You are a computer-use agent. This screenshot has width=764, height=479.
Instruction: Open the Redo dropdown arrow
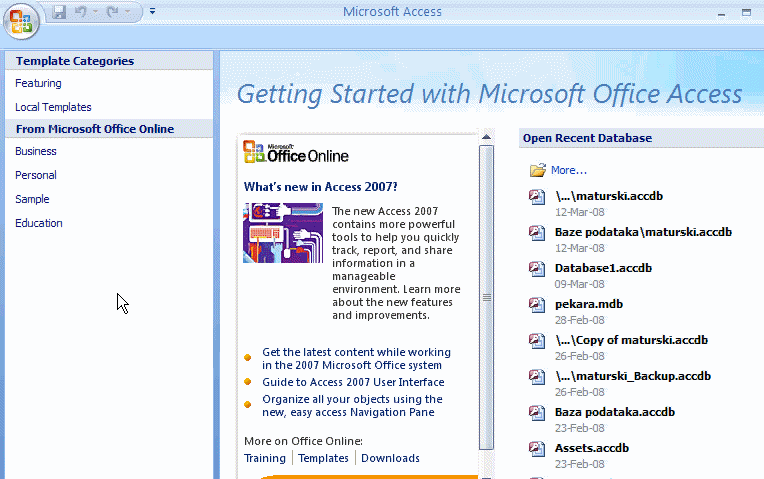tap(128, 12)
